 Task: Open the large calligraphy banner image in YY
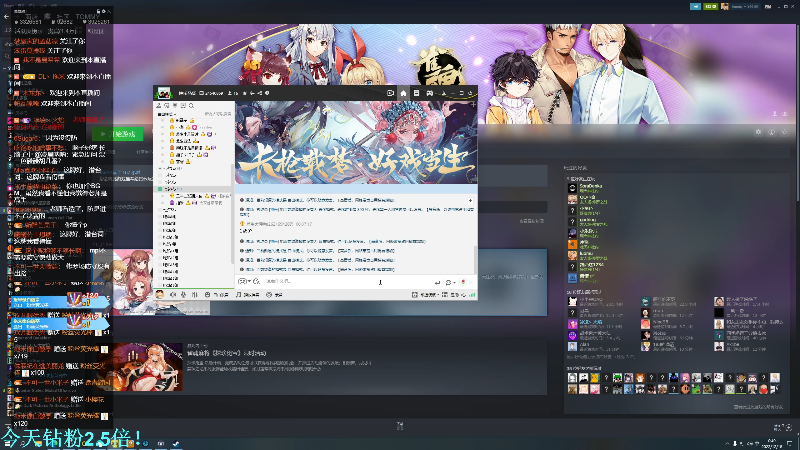tap(356, 142)
